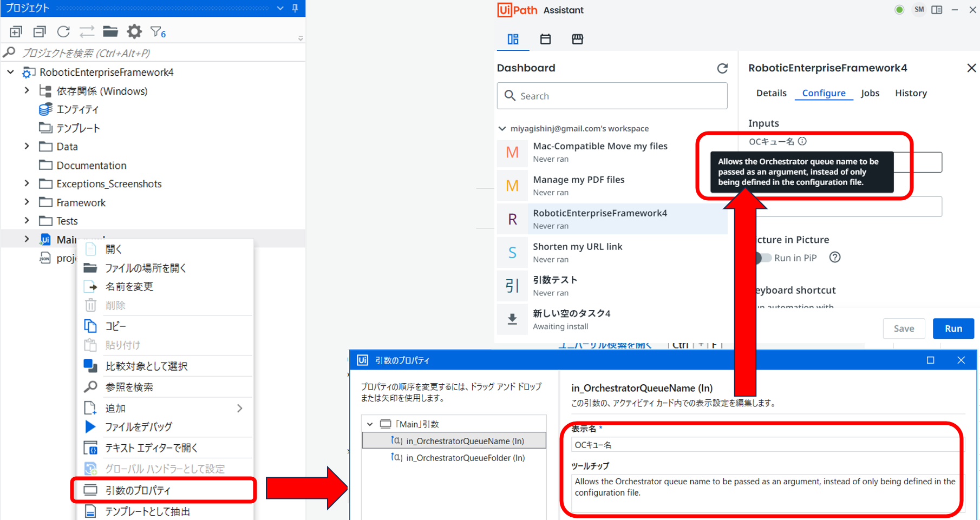Select Shorten my URL link automation
Screen dimensions: 980x520
point(612,253)
